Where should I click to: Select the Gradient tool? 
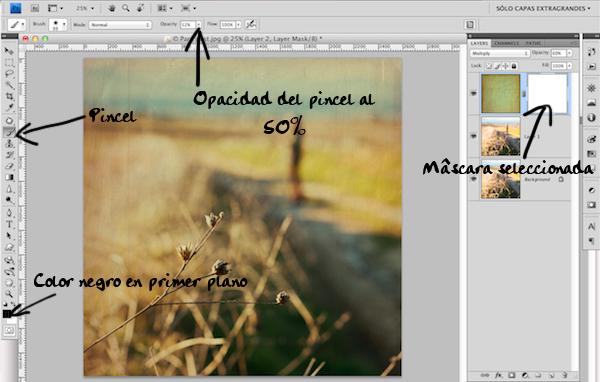(9, 177)
